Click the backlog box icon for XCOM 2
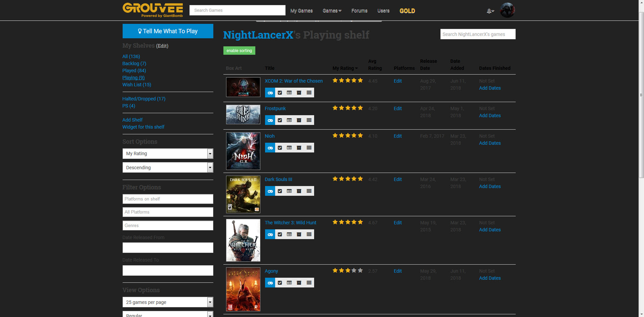644x317 pixels. coord(299,93)
